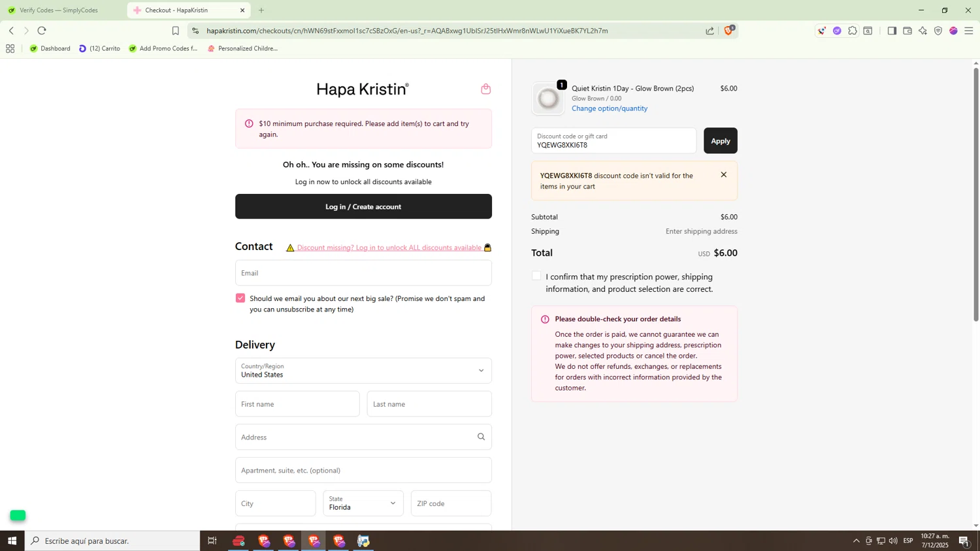Click the taskbar clock showing 10:27 a. m.
Image resolution: width=980 pixels, height=551 pixels.
pyautogui.click(x=935, y=541)
